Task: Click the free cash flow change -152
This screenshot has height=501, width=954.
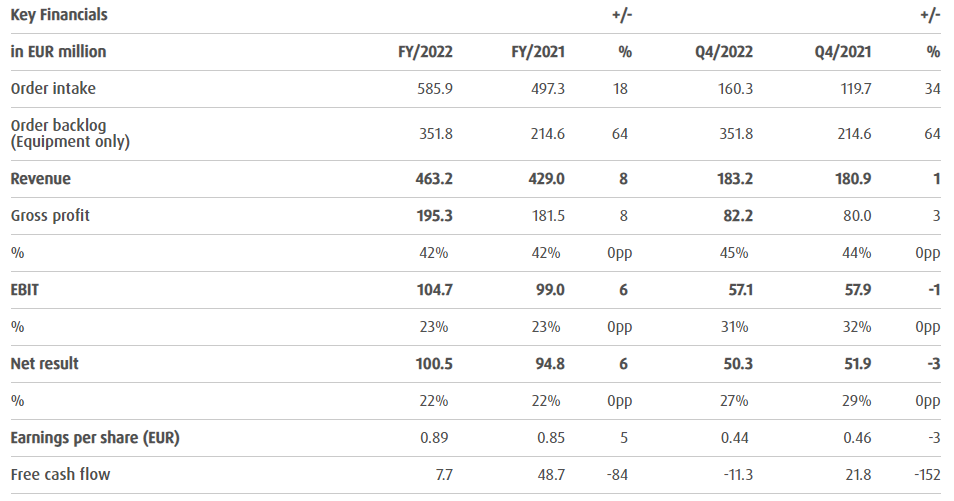Action: pyautogui.click(x=928, y=475)
